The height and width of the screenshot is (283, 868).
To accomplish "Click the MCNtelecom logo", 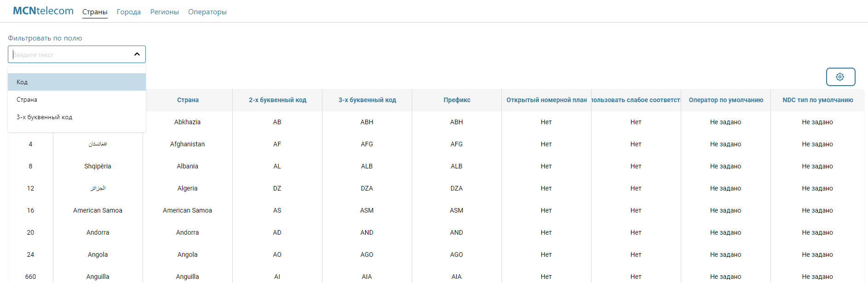I will point(43,11).
